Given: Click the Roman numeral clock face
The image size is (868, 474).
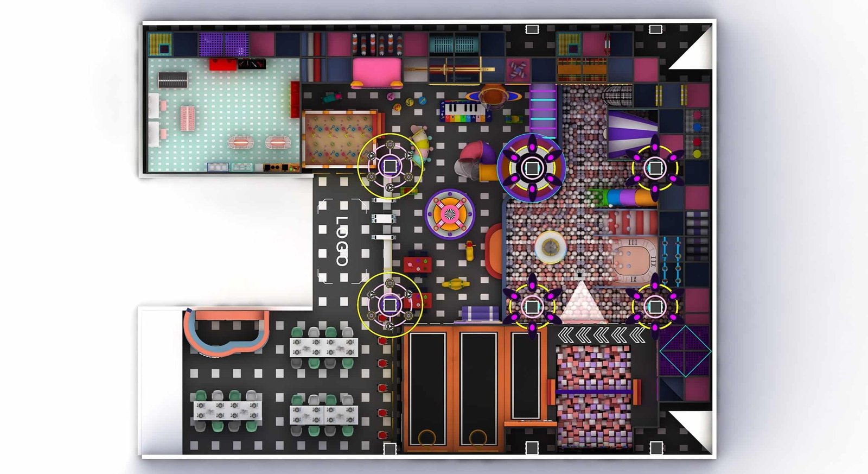Looking at the screenshot, I should click(634, 261).
